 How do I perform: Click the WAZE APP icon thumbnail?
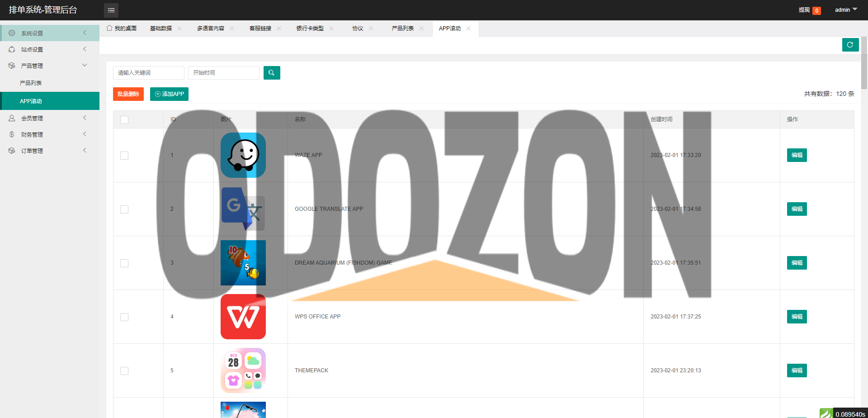(243, 155)
